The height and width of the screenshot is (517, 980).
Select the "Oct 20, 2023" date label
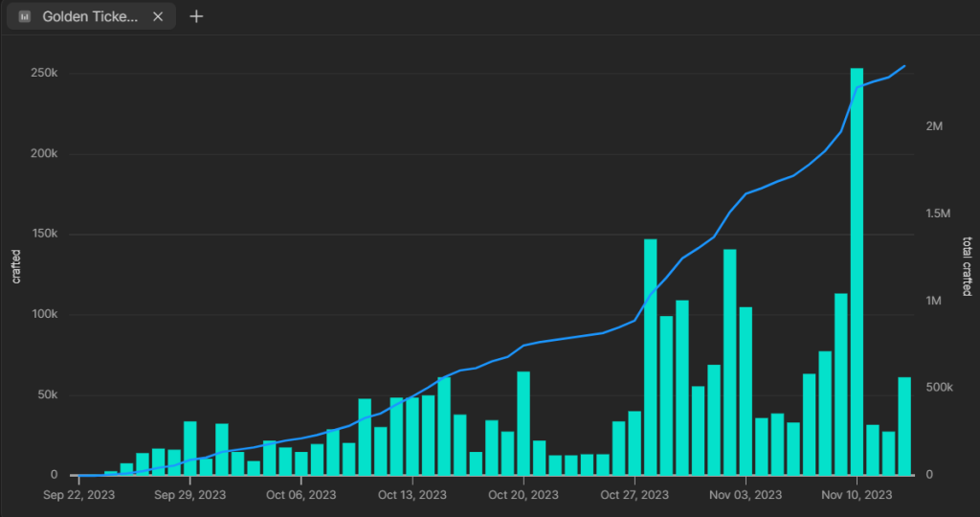523,495
